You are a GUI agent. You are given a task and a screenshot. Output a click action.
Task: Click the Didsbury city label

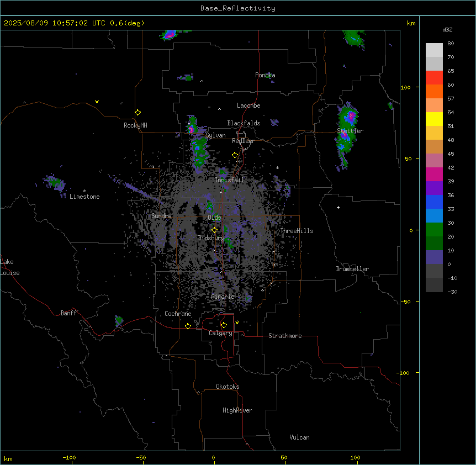pyautogui.click(x=211, y=238)
